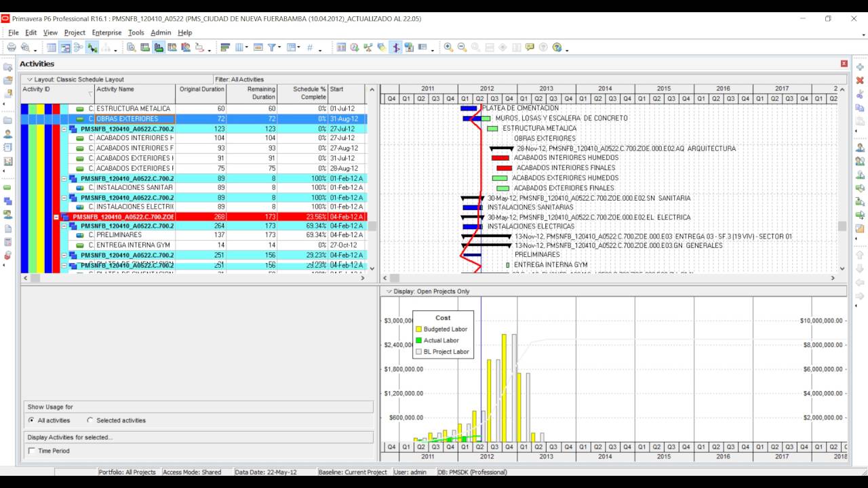Collapse the WBS group with duration 123
This screenshot has width=868, height=488.
(x=64, y=128)
